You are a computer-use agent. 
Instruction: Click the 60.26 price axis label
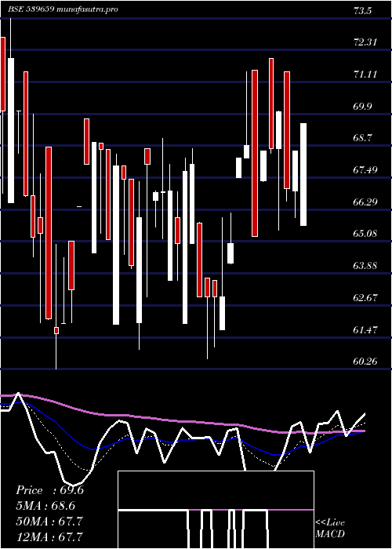(x=365, y=362)
